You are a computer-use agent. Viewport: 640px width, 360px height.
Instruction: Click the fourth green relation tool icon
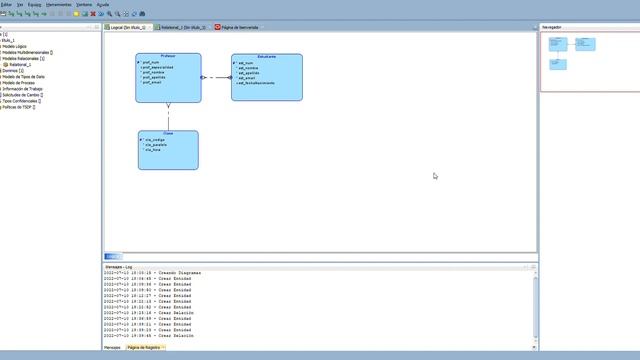[x=36, y=14]
